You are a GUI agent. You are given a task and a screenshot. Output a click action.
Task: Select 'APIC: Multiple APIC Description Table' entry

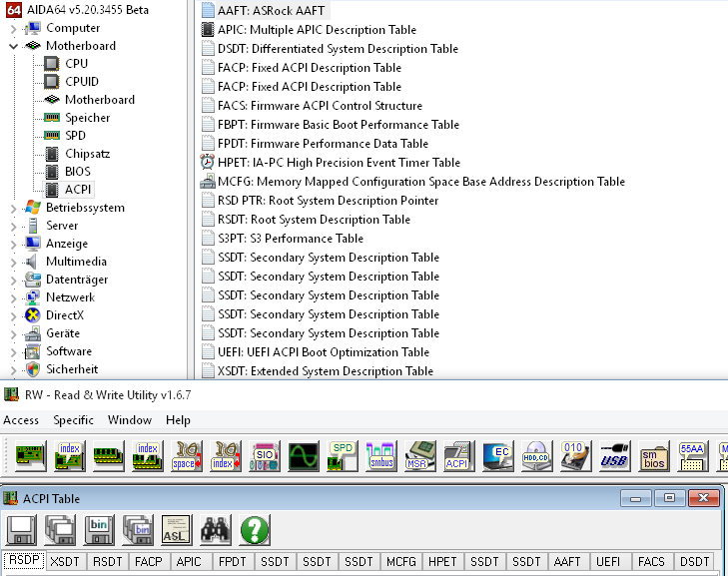(317, 30)
